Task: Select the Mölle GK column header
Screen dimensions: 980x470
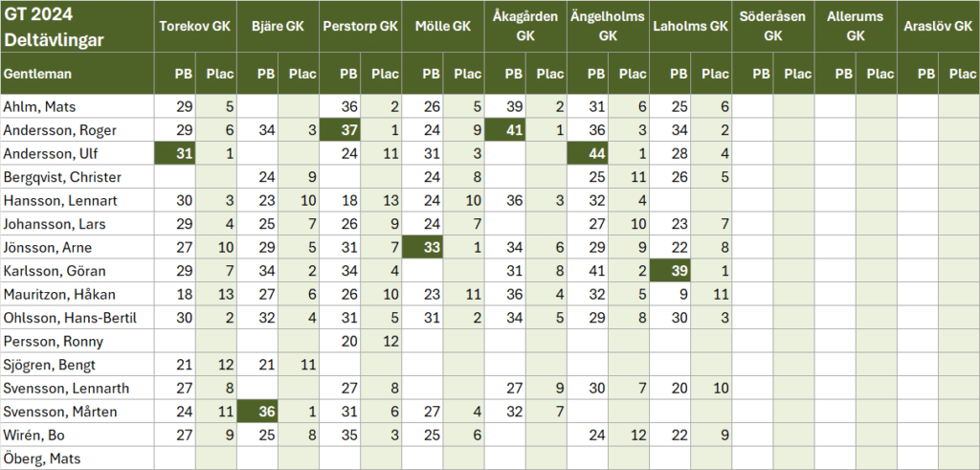Action: (x=444, y=26)
